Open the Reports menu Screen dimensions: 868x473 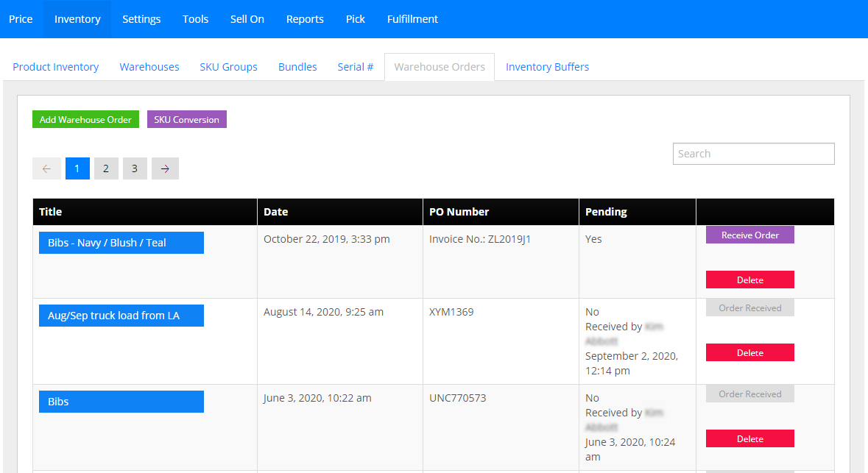coord(305,19)
